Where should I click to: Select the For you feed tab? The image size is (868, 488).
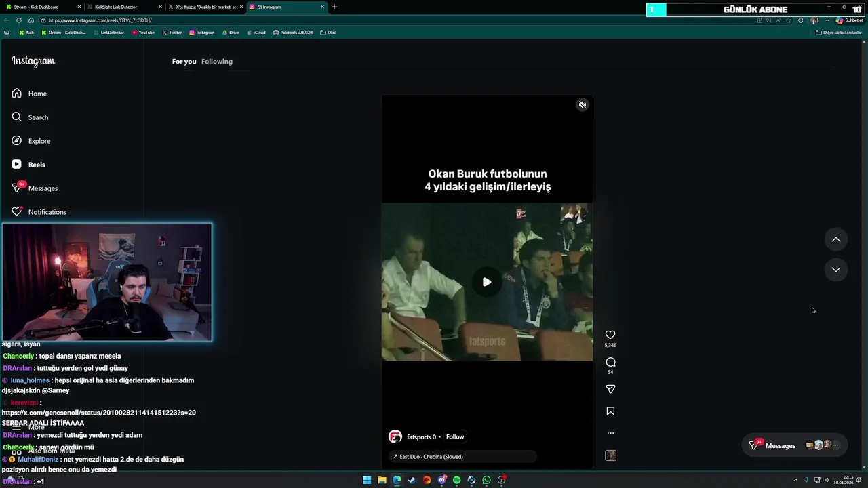pyautogui.click(x=184, y=61)
